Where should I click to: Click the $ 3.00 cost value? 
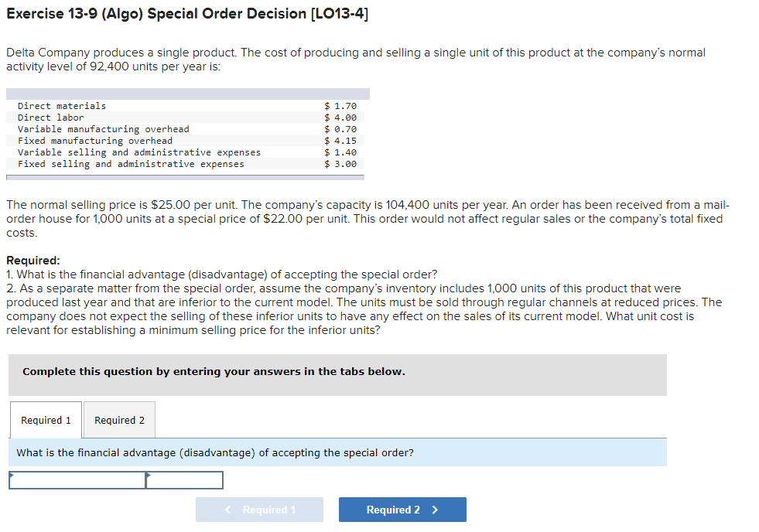[x=340, y=164]
